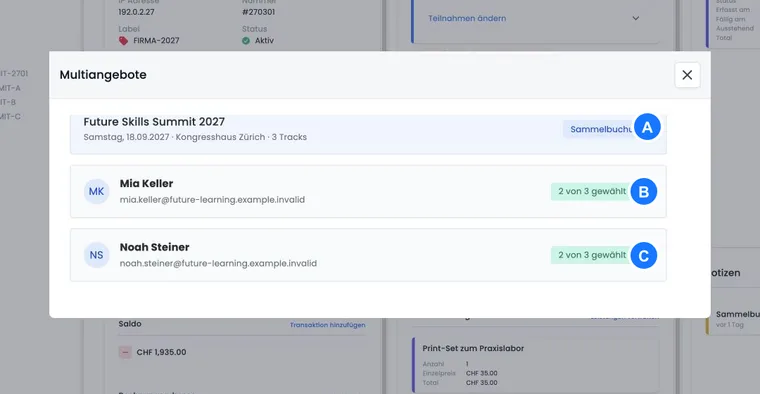Click the IP address 192.0.2.27

(136, 12)
